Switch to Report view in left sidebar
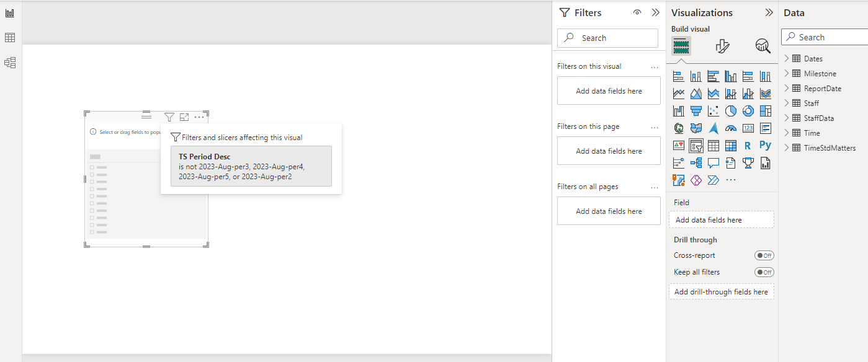 pyautogui.click(x=10, y=13)
